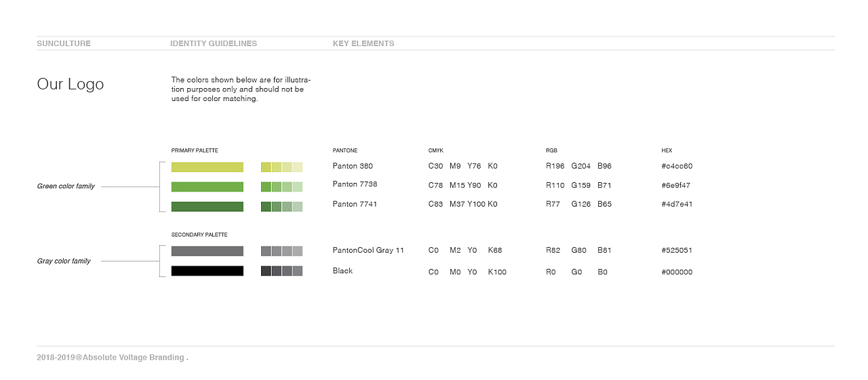This screenshot has width=868, height=380.
Task: Click the hex code #c4cc60
Action: tap(677, 166)
